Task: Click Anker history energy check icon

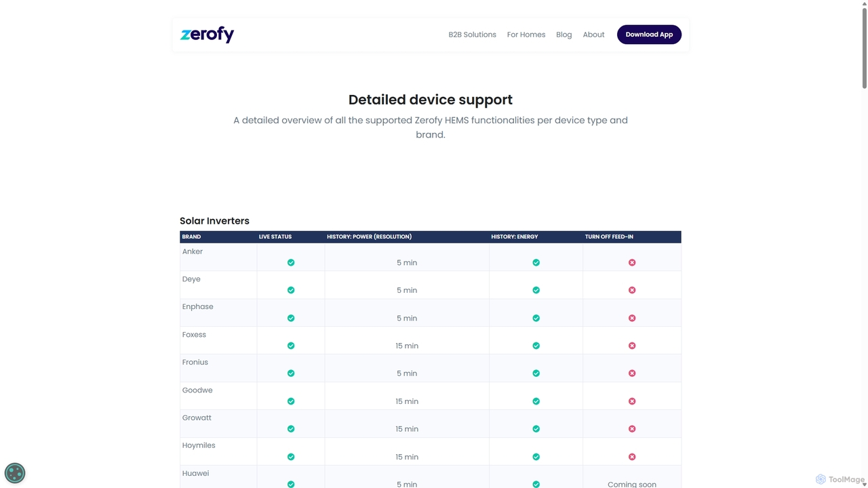Action: 536,262
